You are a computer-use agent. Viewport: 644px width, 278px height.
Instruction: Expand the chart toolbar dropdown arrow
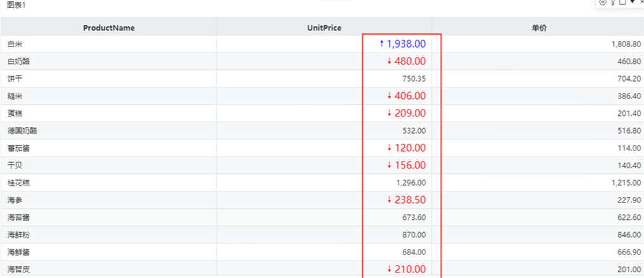click(x=632, y=2)
